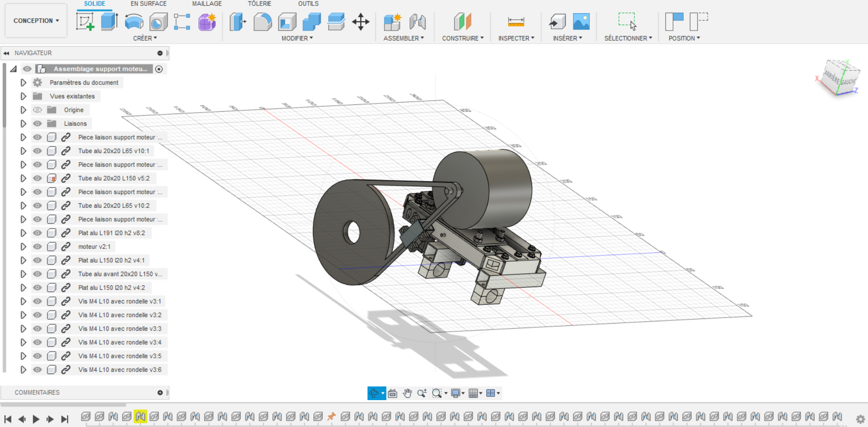The width and height of the screenshot is (868, 427).
Task: Select the Extrude tool icon
Action: pyautogui.click(x=109, y=22)
